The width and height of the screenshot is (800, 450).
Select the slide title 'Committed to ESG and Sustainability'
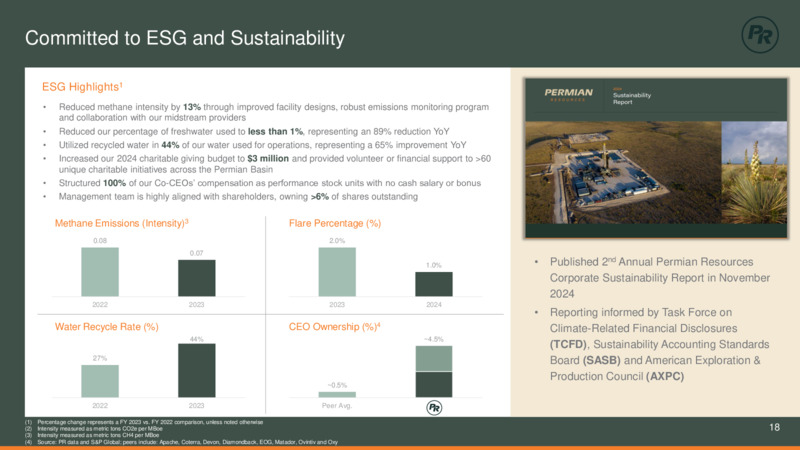pyautogui.click(x=185, y=38)
